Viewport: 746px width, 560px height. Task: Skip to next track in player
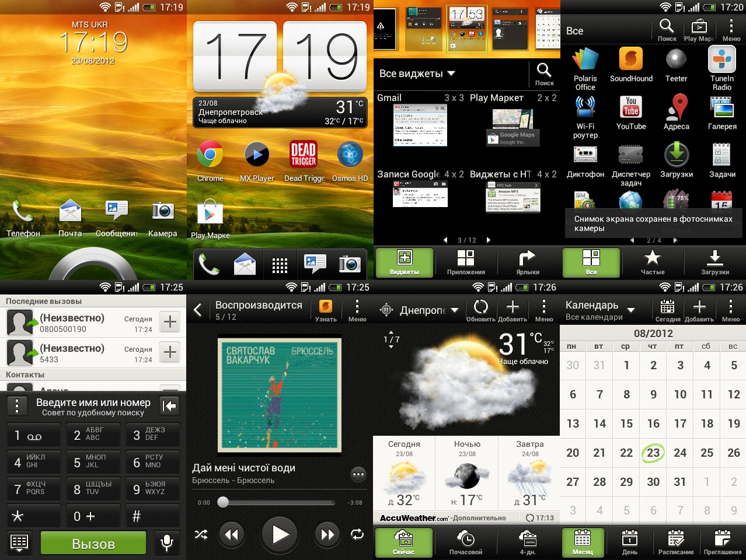(x=328, y=534)
